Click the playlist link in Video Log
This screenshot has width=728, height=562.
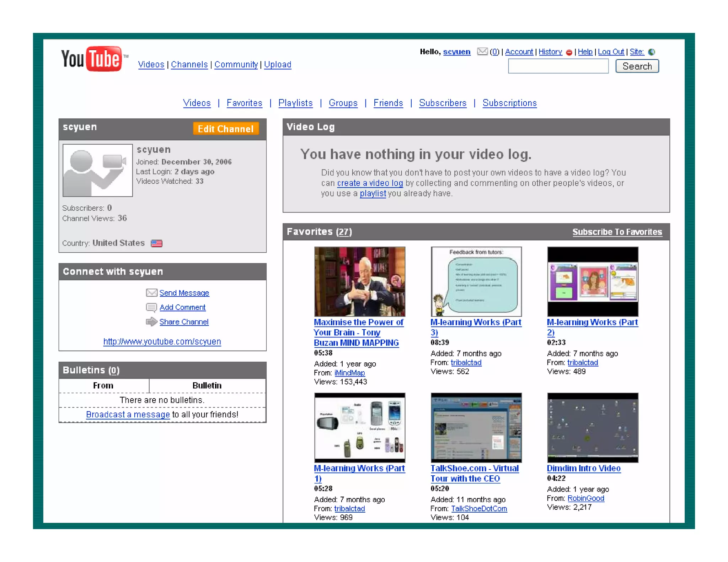point(373,194)
